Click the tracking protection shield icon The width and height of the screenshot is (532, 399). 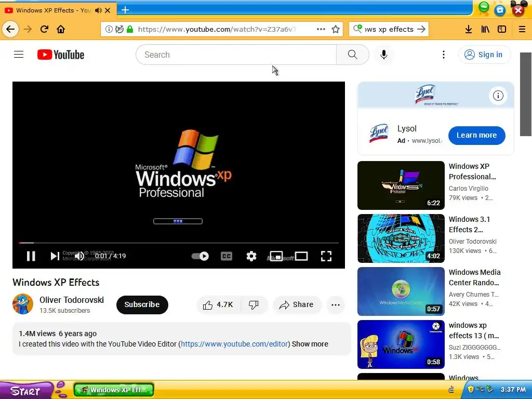(x=119, y=29)
